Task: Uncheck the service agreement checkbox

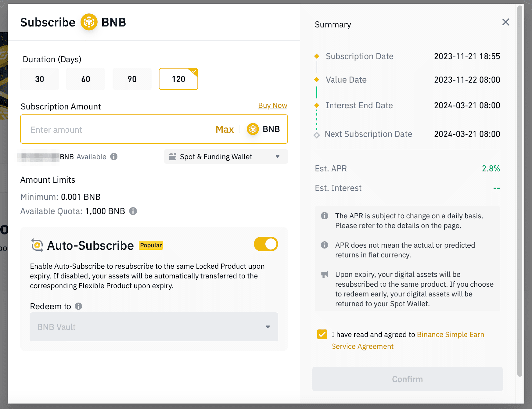Action: (x=322, y=334)
